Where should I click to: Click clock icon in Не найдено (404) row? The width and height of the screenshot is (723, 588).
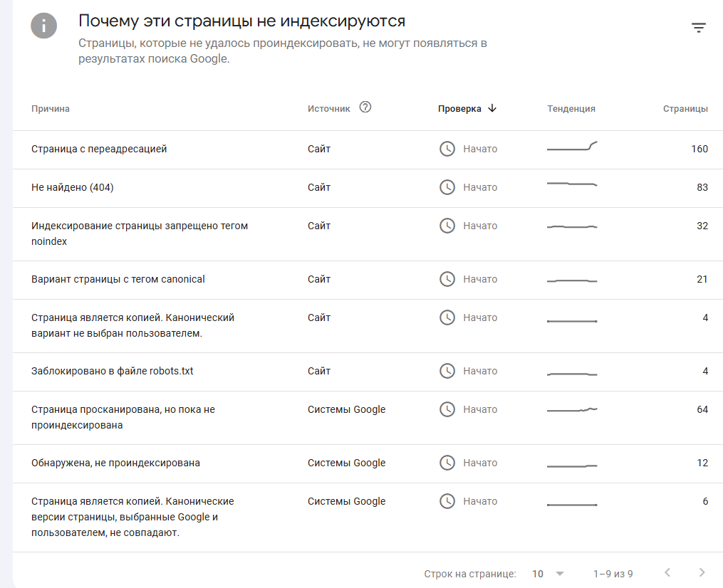(447, 187)
